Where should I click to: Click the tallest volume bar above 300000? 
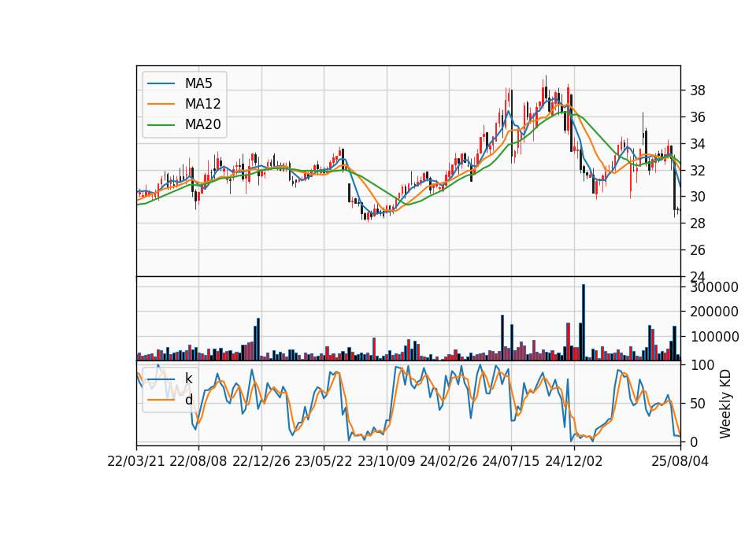[x=584, y=323]
